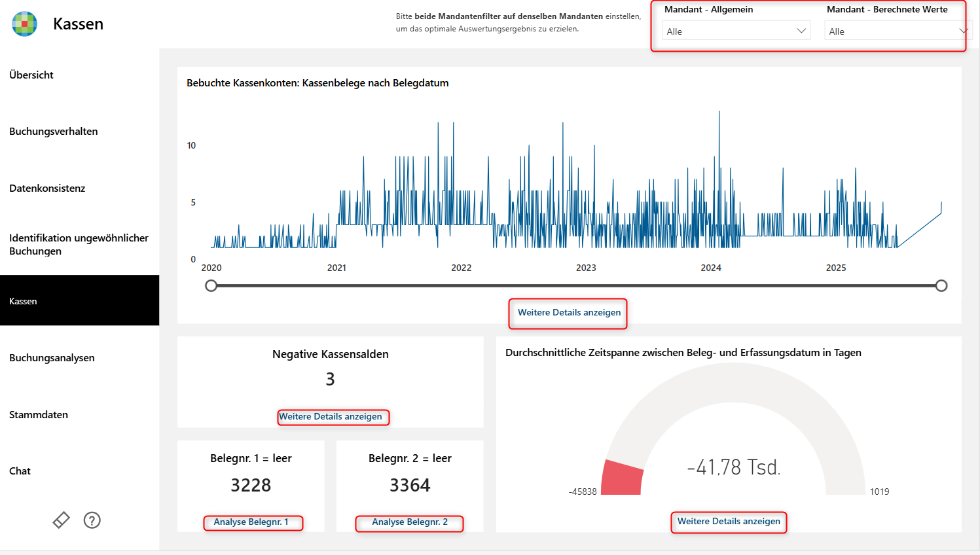This screenshot has width=980, height=555.
Task: Click the gauge maximum label 1019
Action: [879, 492]
